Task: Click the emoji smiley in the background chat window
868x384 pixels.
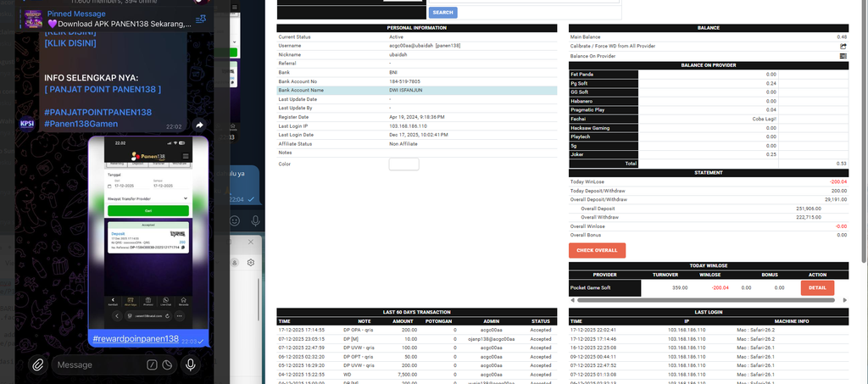Action: pos(235,220)
